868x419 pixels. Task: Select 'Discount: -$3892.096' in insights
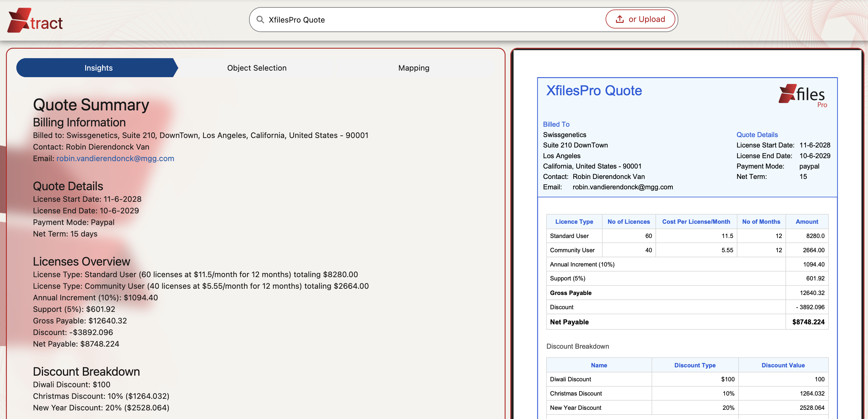coord(73,332)
